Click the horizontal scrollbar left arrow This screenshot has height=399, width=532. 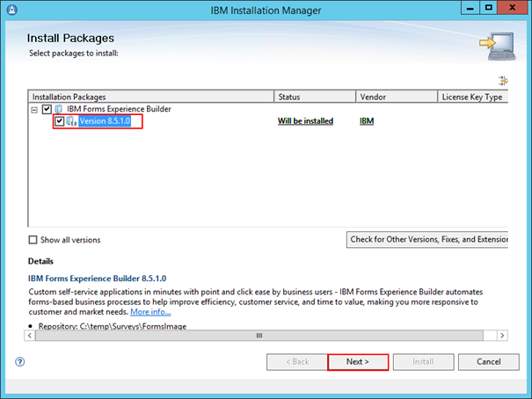pos(33,336)
